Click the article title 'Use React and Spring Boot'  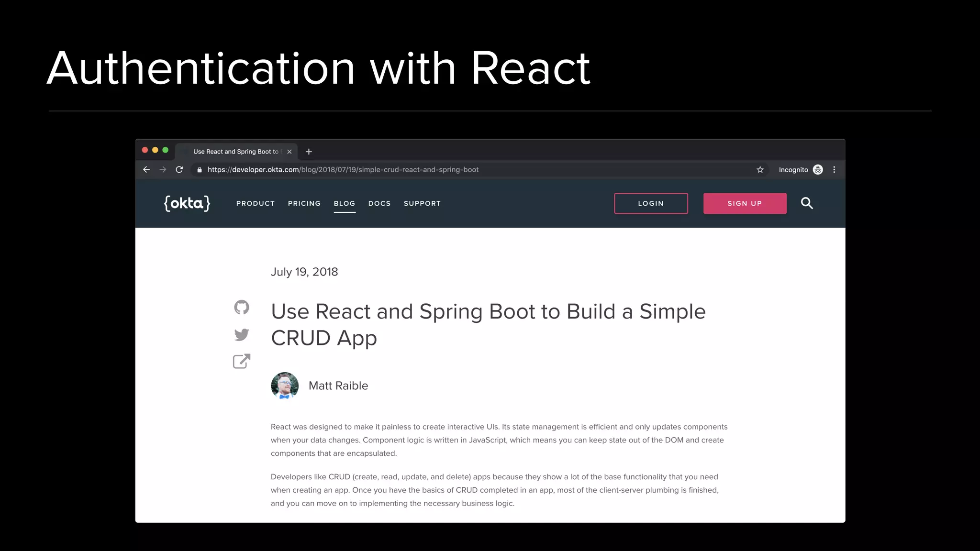click(488, 325)
